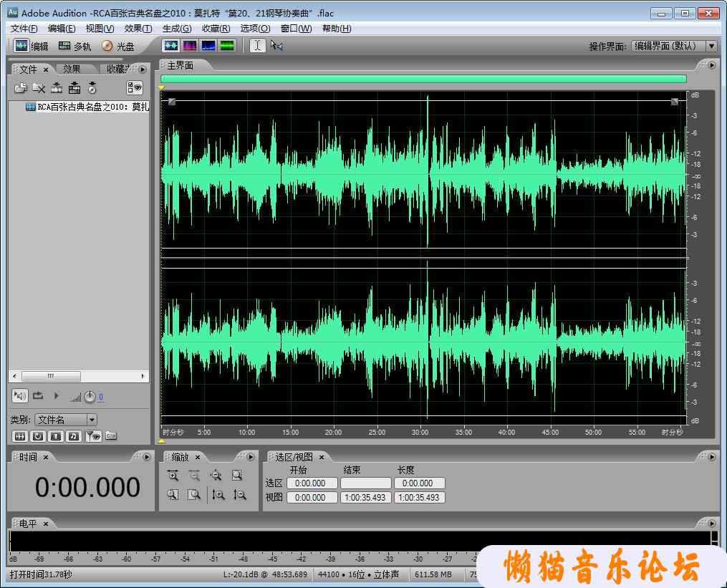Open the 时间 panel options menu

[x=147, y=457]
